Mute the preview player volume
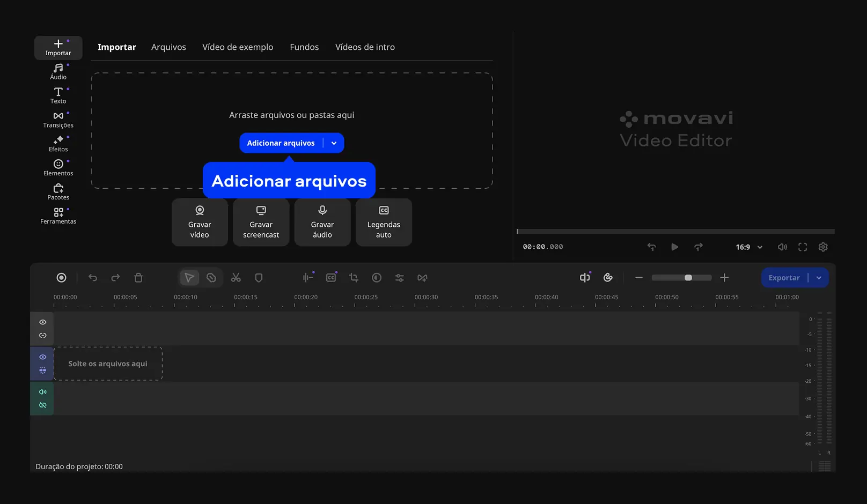Viewport: 867px width, 504px height. tap(782, 247)
